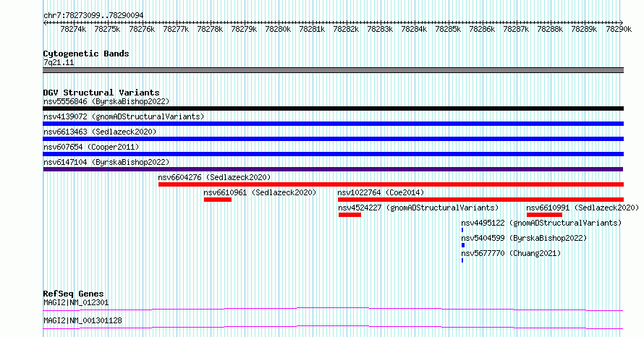644x337 pixels.
Task: Click the nsv4524227 gnomAD red bar
Action: 349,215
